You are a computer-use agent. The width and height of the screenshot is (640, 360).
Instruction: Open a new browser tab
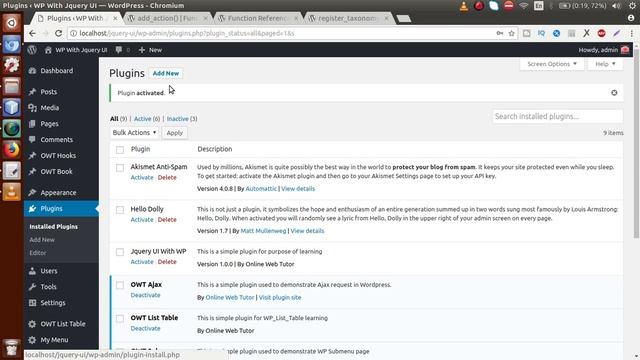click(404, 18)
